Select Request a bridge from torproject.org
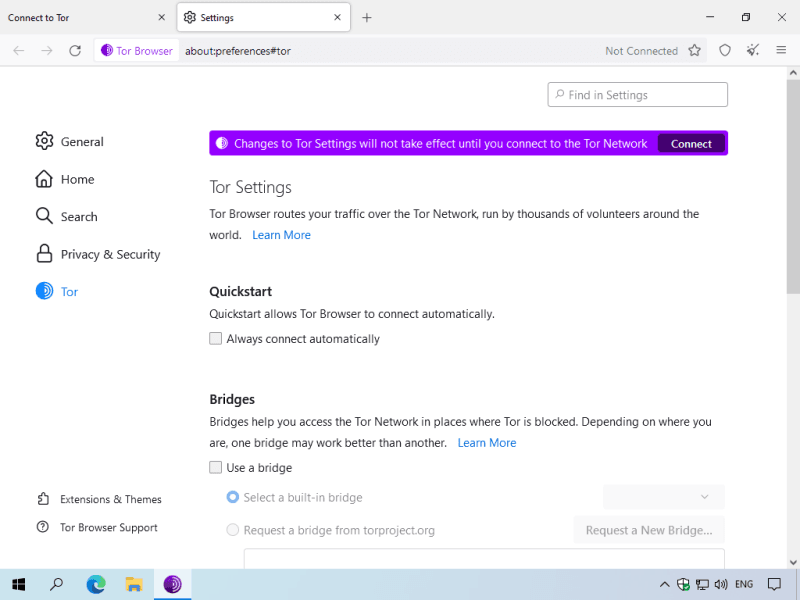 coord(233,530)
